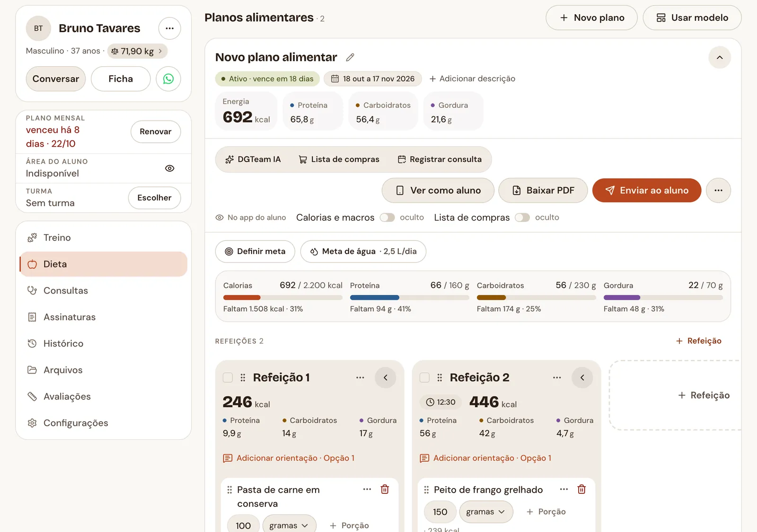This screenshot has height=532, width=757.
Task: Click the 12:30 time chip on Refeição 2
Action: tap(440, 402)
